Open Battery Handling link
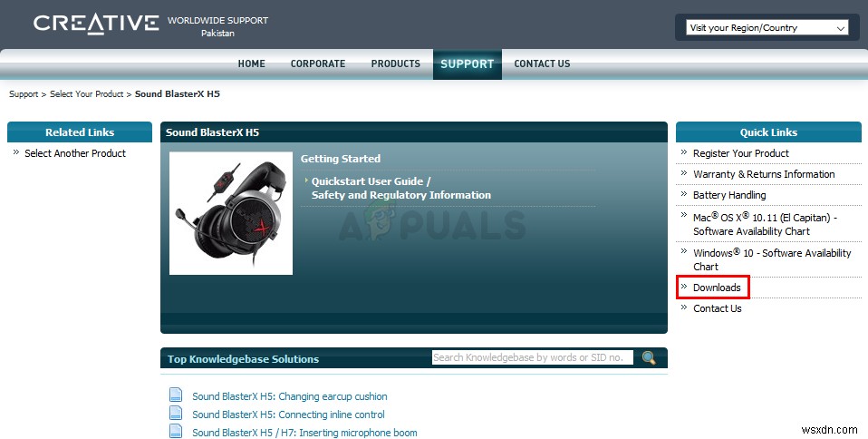Viewport: 868px width, 439px height. pos(729,196)
